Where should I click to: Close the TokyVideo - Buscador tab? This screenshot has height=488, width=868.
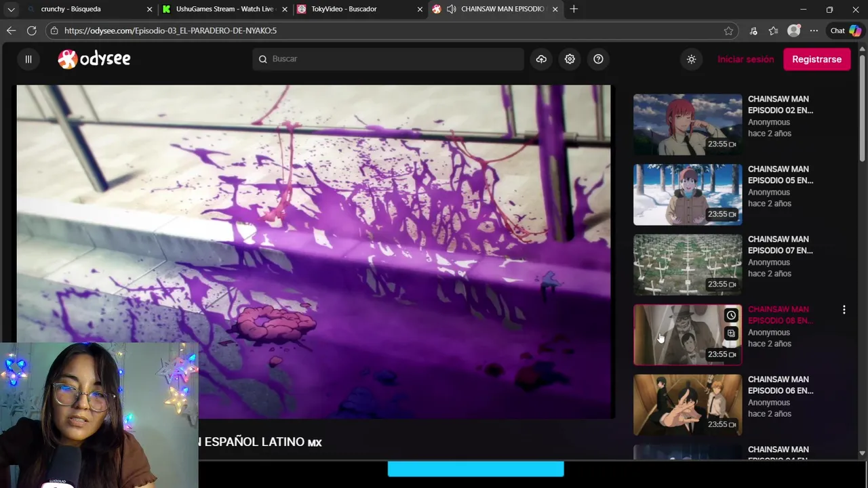click(420, 9)
